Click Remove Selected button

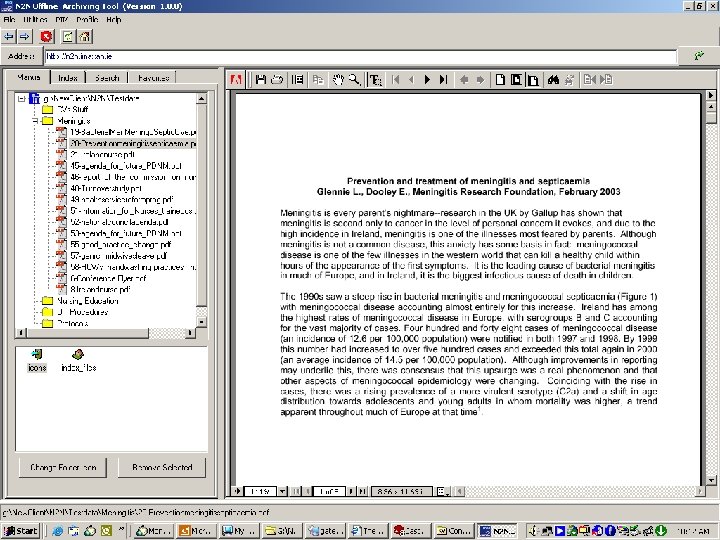[162, 467]
